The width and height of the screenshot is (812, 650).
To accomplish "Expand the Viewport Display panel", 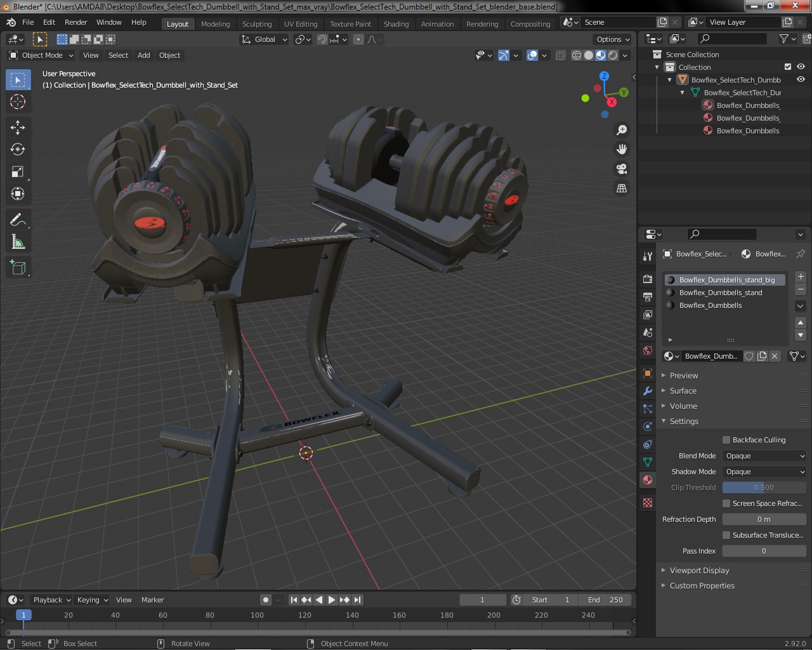I will tap(699, 571).
